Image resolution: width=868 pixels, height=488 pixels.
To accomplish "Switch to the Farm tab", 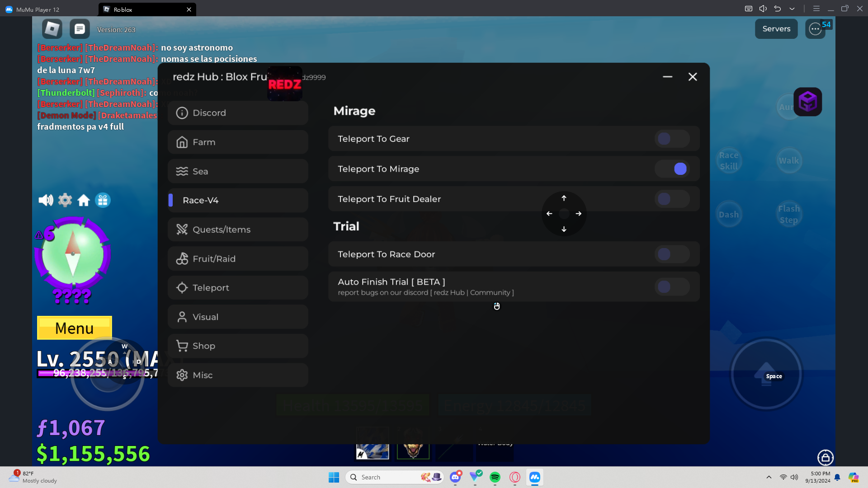I will pyautogui.click(x=238, y=142).
